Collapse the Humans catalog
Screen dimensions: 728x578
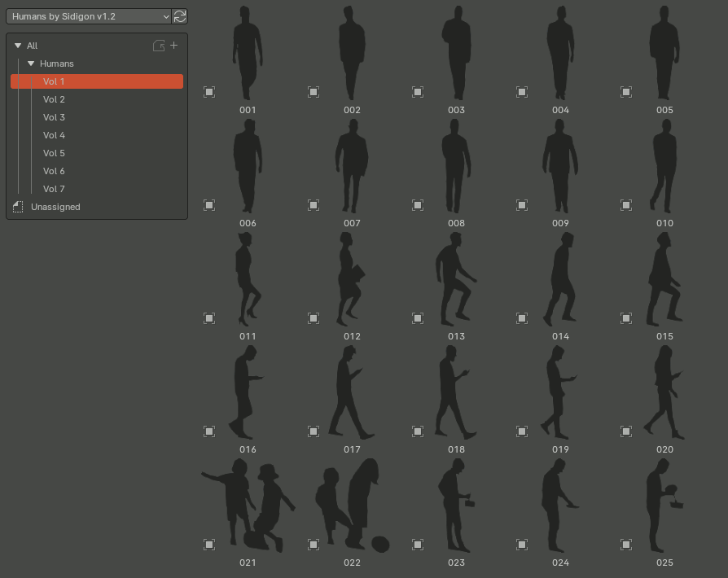tap(31, 63)
